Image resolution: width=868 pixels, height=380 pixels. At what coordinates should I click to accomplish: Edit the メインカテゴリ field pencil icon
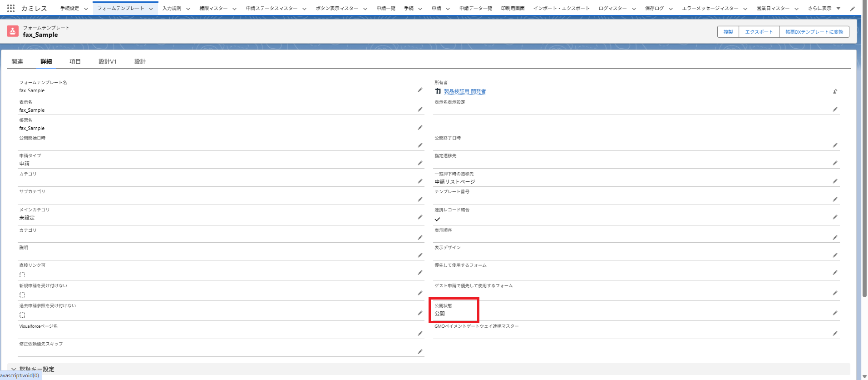coord(420,217)
